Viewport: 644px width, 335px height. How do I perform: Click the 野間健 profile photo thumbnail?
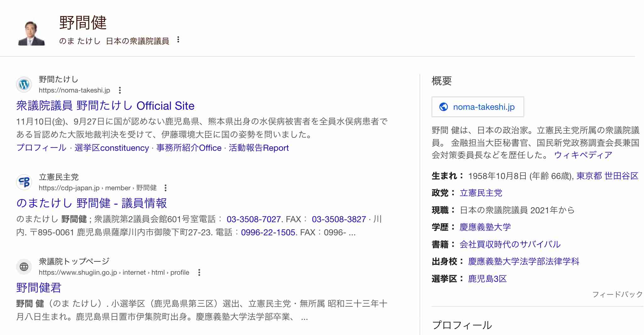(x=31, y=33)
